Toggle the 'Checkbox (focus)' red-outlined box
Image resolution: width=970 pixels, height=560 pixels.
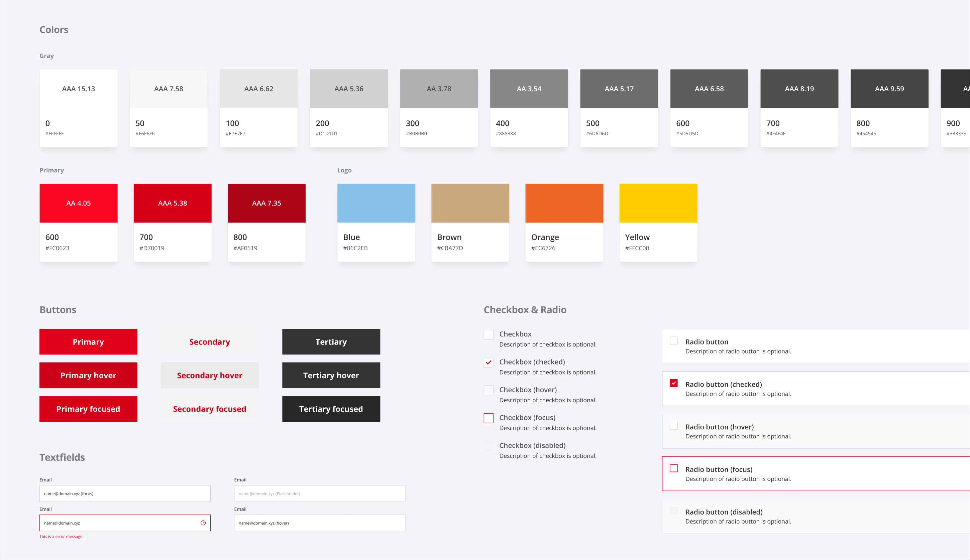(x=488, y=418)
